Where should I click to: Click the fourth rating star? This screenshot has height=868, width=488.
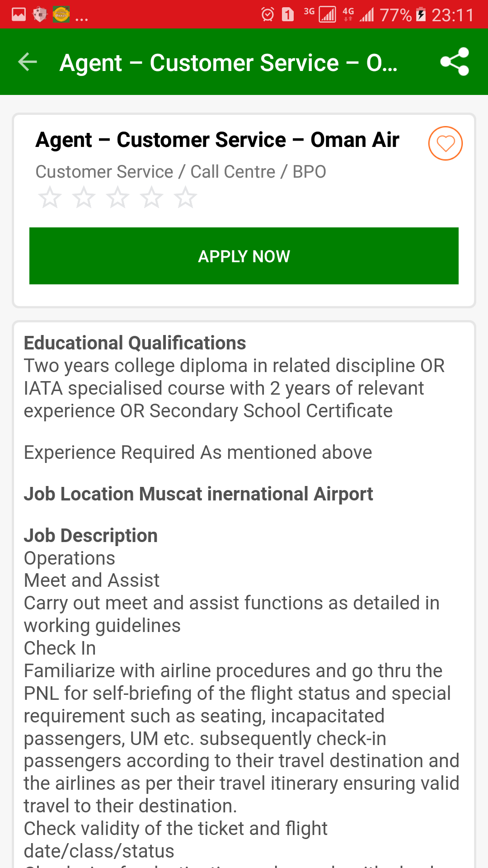point(151,198)
